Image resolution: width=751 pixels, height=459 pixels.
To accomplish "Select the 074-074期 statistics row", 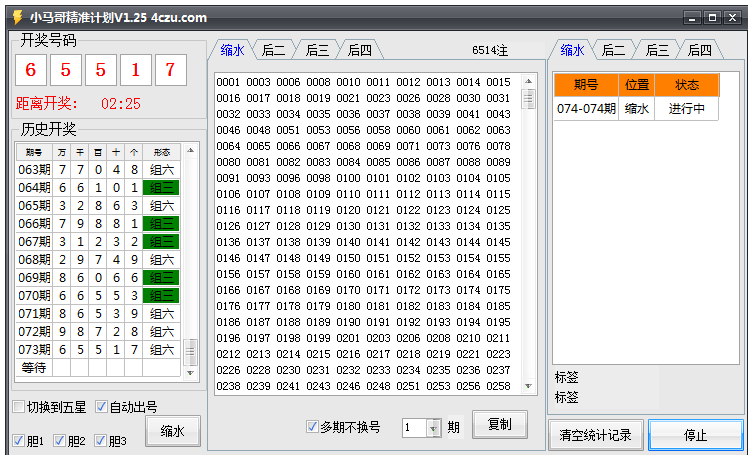I will tap(637, 109).
